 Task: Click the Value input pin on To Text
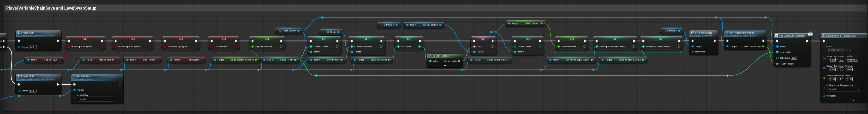tap(430, 61)
